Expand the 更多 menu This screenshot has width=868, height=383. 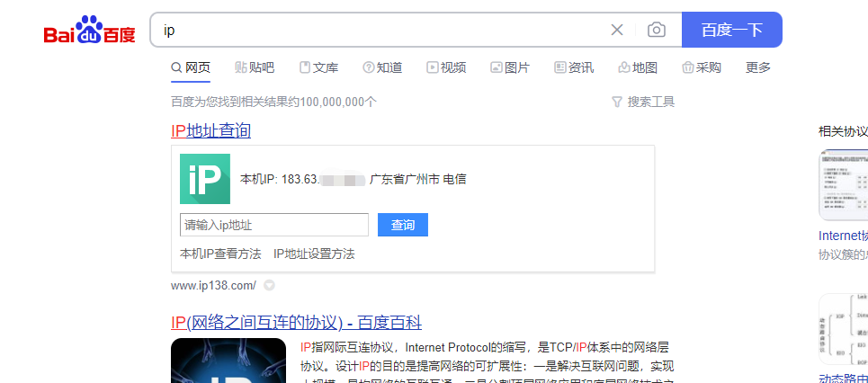[x=758, y=68]
